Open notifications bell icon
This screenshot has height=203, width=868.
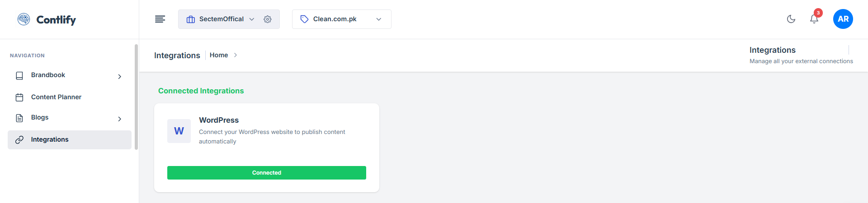point(814,19)
